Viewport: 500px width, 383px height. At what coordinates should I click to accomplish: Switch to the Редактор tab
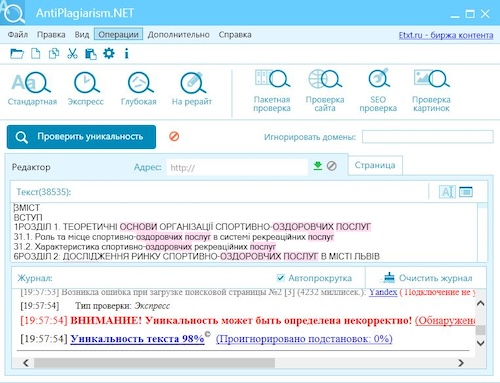point(31,167)
